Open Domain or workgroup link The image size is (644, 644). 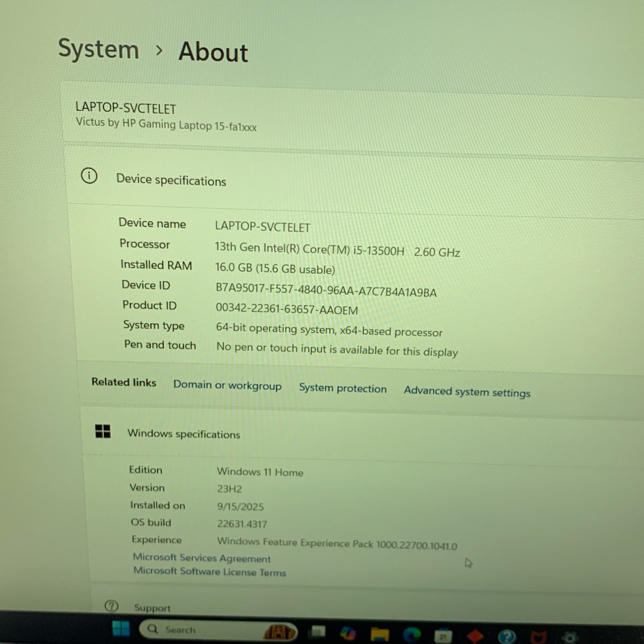(x=227, y=385)
